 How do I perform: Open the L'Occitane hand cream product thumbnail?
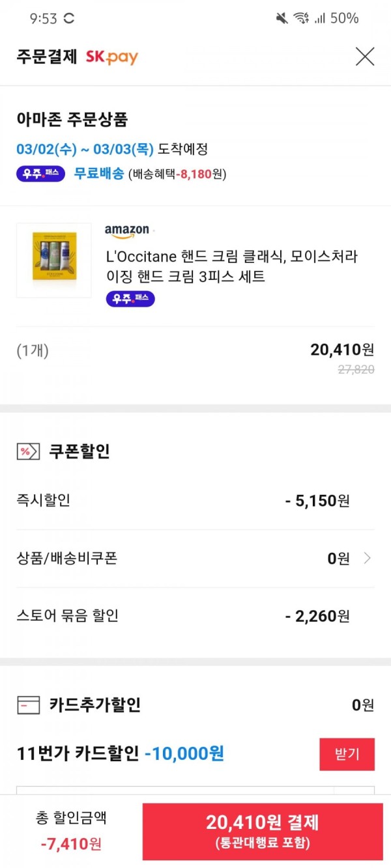pos(54,260)
